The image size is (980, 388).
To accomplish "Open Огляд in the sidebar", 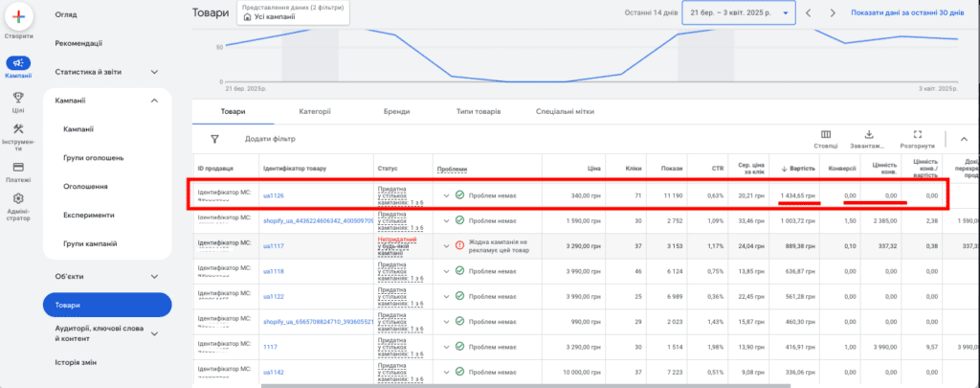I will click(66, 13).
